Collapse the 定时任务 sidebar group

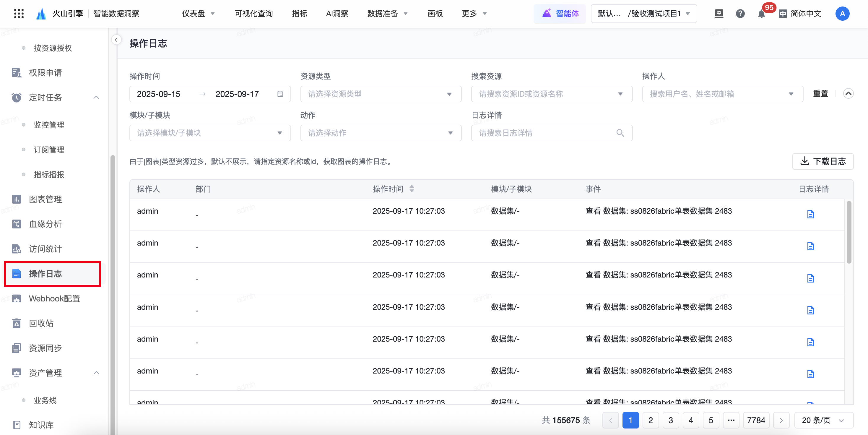(96, 98)
